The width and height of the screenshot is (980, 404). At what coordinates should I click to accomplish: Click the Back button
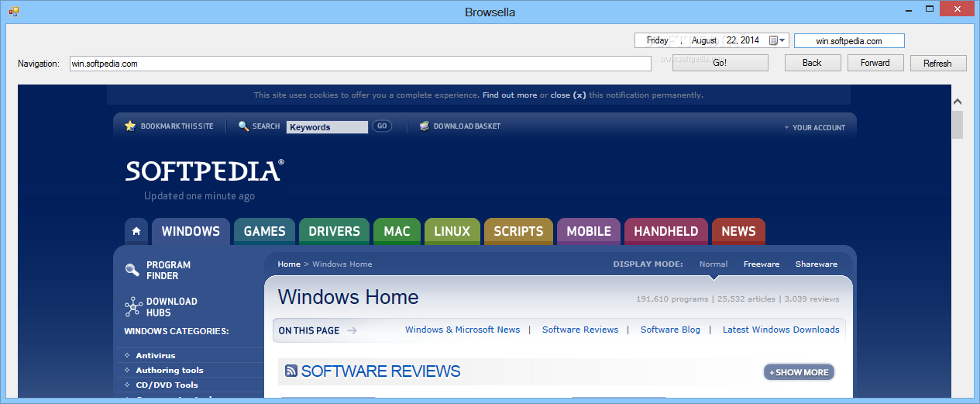812,63
